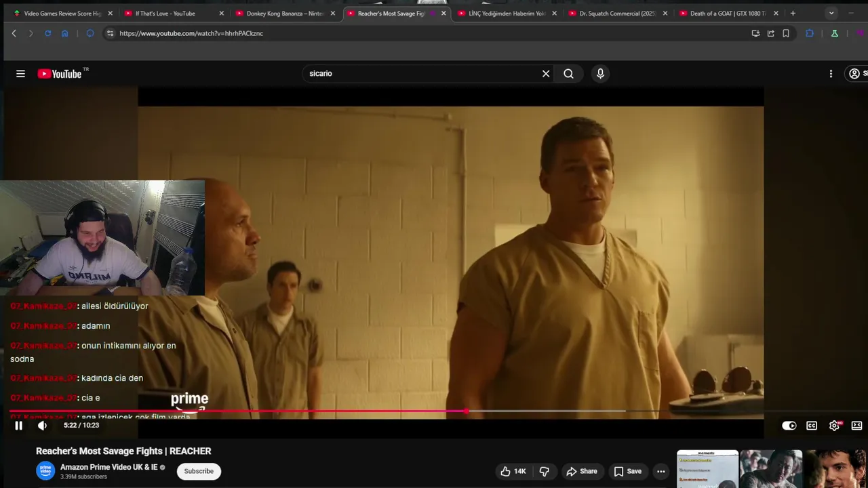Image resolution: width=868 pixels, height=488 pixels.
Task: Click the sign-in account icon
Action: tap(856, 74)
